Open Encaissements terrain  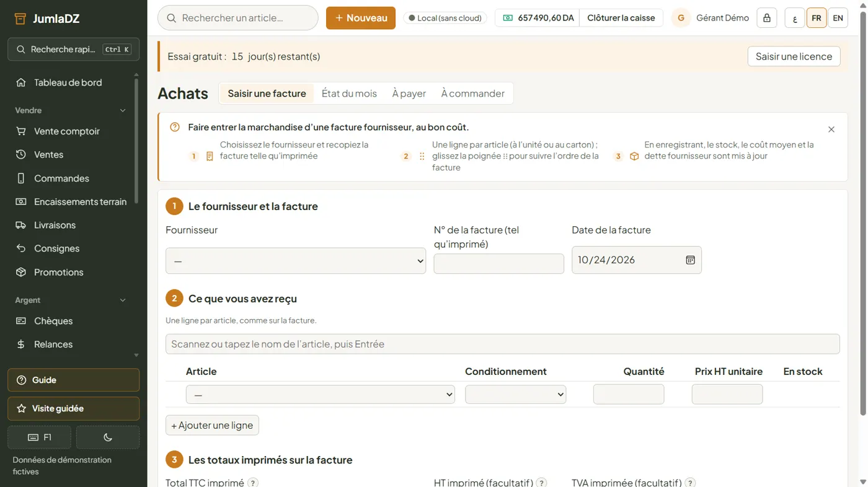coord(80,202)
